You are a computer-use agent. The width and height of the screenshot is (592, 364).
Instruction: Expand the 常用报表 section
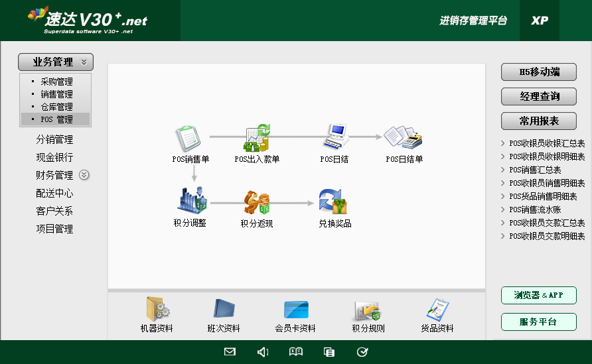click(539, 121)
